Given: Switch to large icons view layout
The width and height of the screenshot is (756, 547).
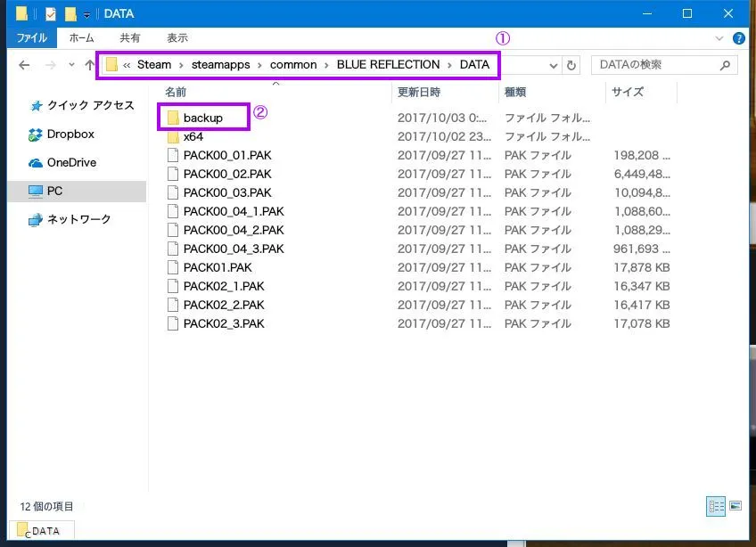Looking at the screenshot, I should [x=735, y=506].
